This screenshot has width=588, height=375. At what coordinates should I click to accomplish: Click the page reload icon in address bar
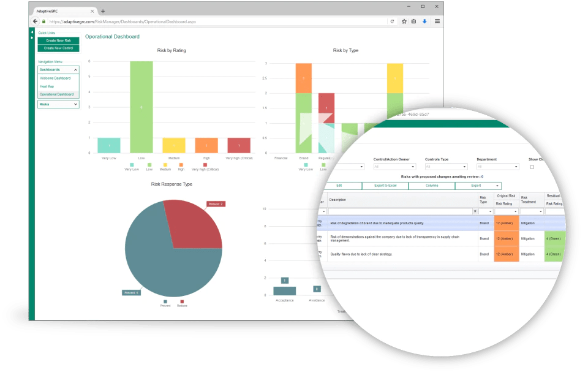point(392,21)
